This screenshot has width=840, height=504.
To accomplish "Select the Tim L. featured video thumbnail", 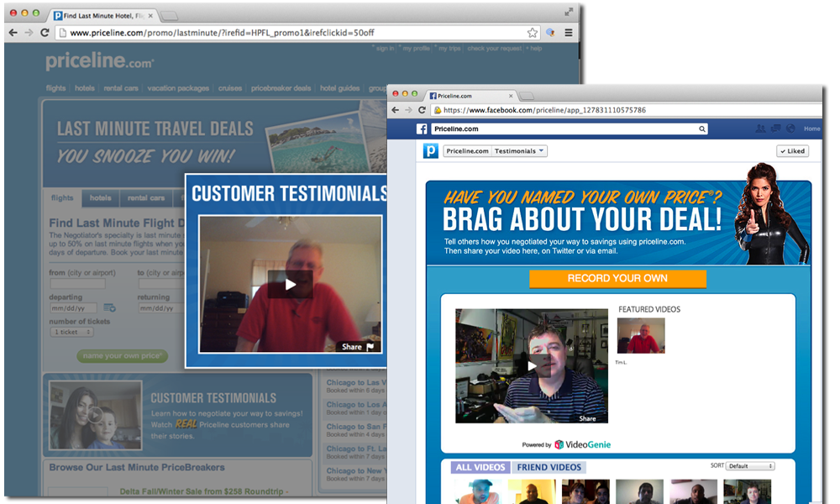I will click(x=641, y=336).
